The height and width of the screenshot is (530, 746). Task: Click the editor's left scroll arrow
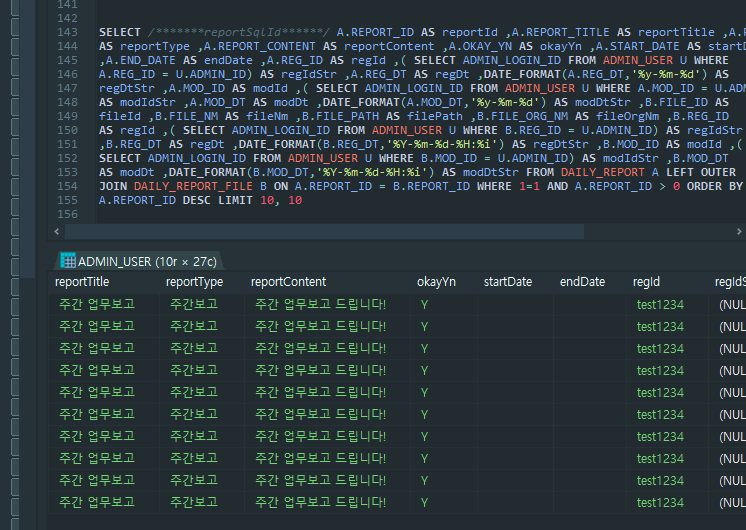tap(57, 232)
